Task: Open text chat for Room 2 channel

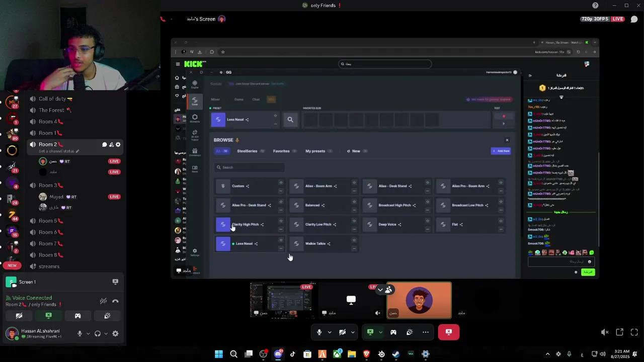Action: pos(105,145)
